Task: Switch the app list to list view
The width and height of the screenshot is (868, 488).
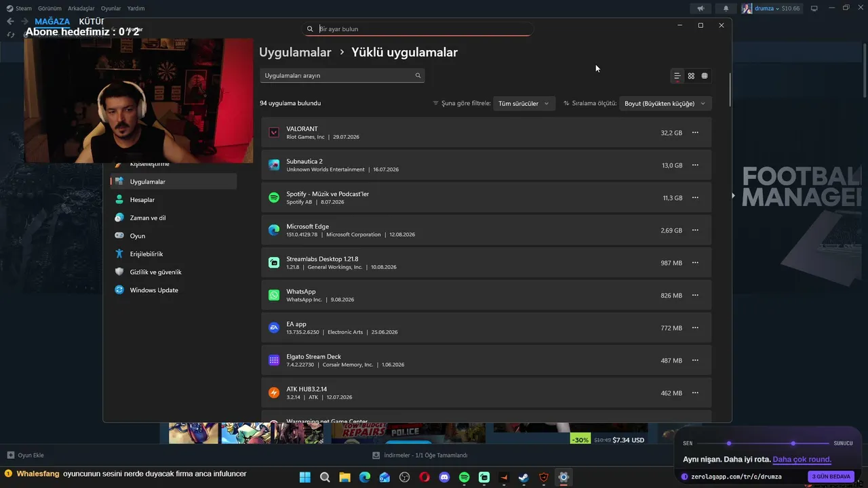Action: point(677,76)
